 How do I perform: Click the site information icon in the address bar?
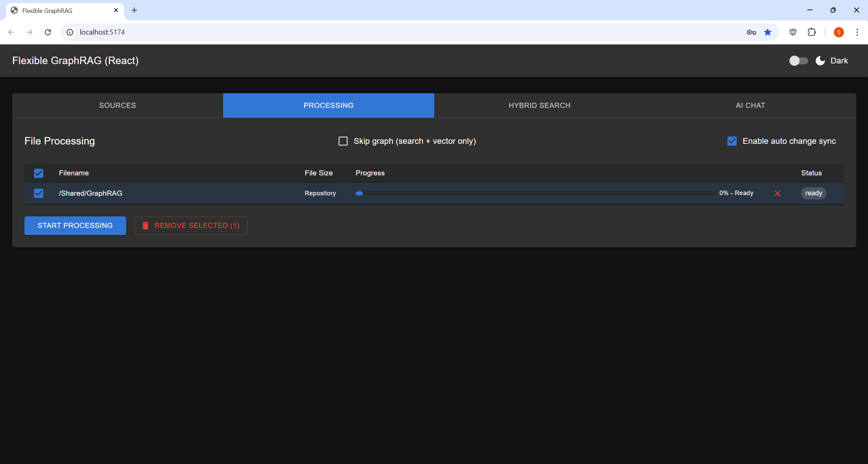(70, 32)
